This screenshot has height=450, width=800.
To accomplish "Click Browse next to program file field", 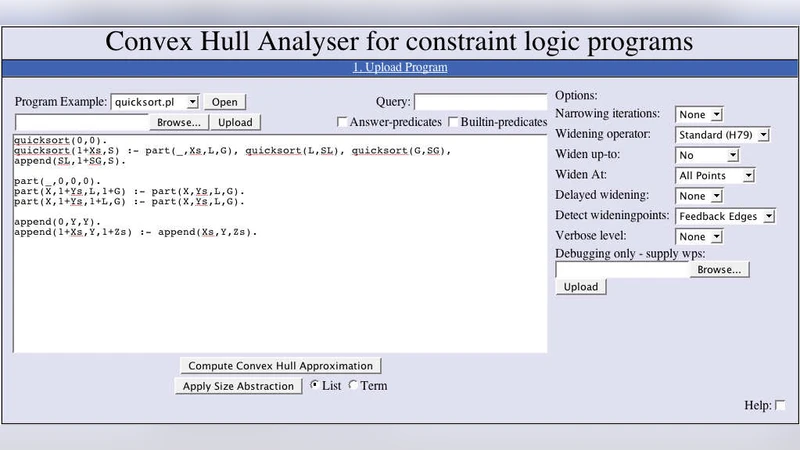I will pyautogui.click(x=179, y=122).
